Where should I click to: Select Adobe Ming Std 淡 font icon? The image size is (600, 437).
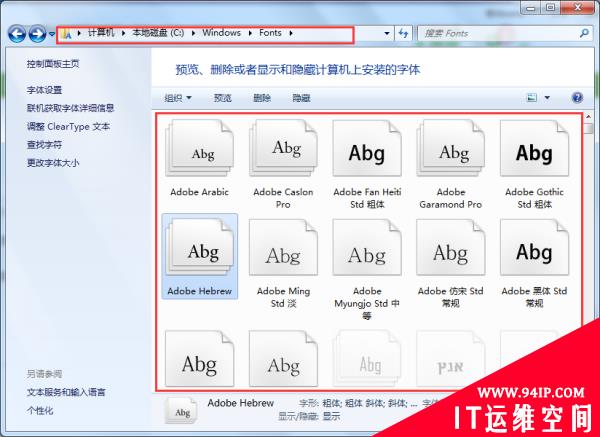pyautogui.click(x=283, y=247)
